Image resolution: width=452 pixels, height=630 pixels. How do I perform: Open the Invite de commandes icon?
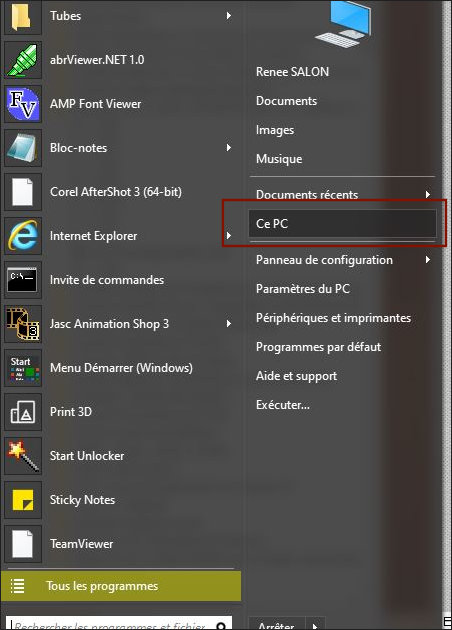click(x=23, y=280)
